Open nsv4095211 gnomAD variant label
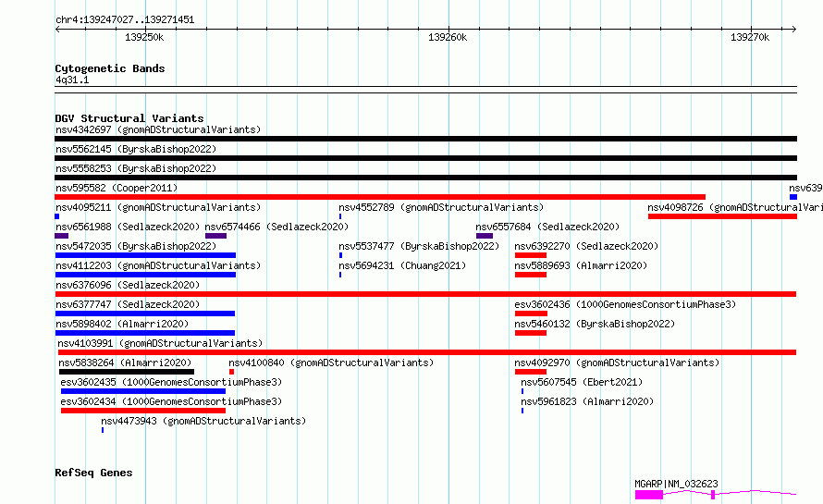Viewport: 823px width, 504px height. point(158,207)
